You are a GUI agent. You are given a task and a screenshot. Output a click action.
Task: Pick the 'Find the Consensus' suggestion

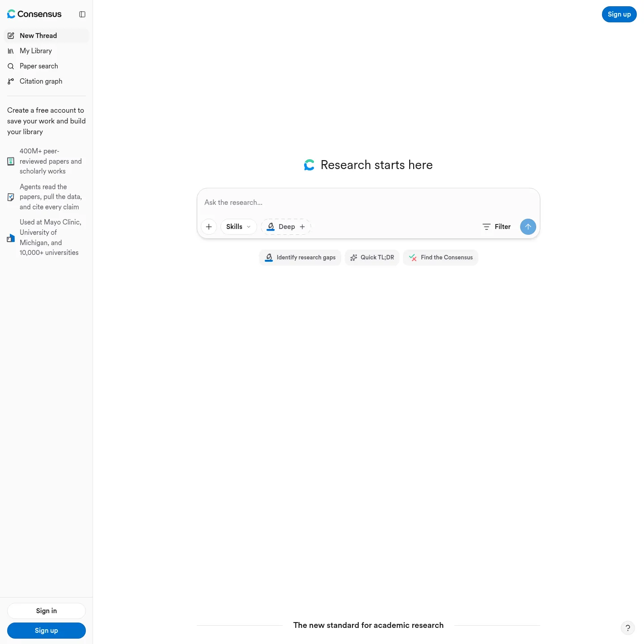click(441, 258)
